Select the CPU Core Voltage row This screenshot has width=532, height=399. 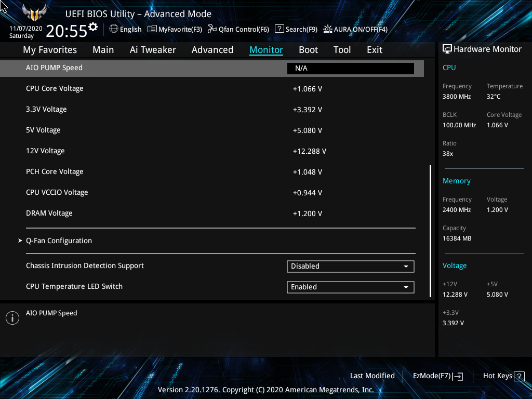click(x=212, y=88)
